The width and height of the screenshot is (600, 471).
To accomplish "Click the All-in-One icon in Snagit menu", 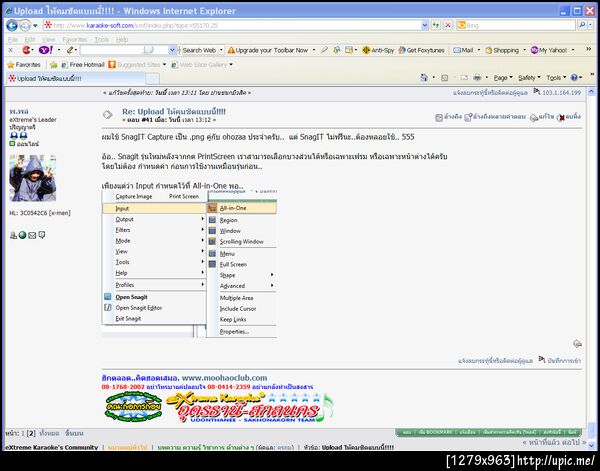I will (x=212, y=208).
